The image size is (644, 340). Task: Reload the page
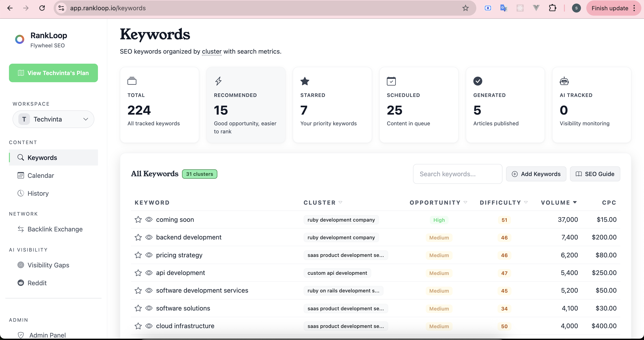[42, 8]
